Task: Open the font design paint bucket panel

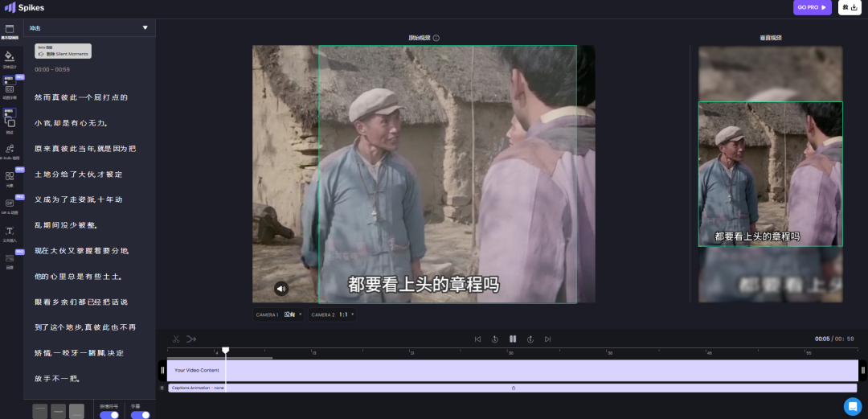Action: (x=10, y=59)
